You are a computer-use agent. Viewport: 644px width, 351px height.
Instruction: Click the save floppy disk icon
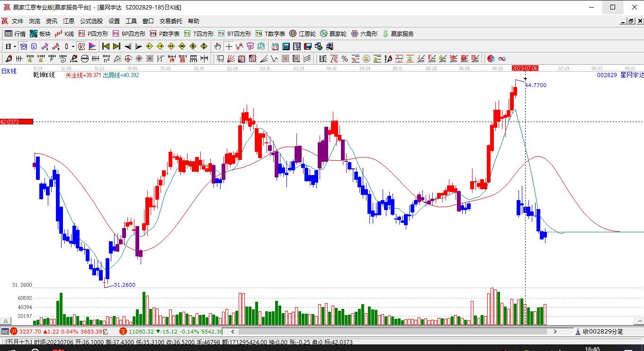click(x=308, y=46)
